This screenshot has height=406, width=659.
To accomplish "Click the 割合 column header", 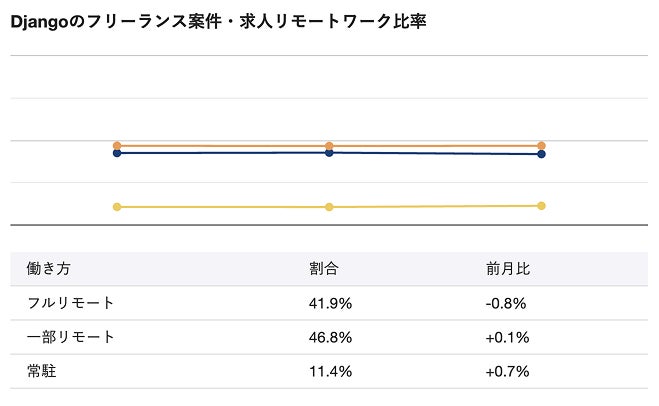I will pyautogui.click(x=324, y=269).
